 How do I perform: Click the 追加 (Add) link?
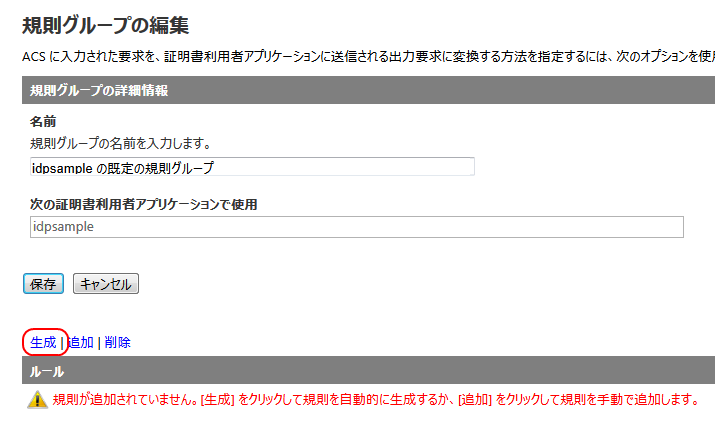(x=80, y=342)
